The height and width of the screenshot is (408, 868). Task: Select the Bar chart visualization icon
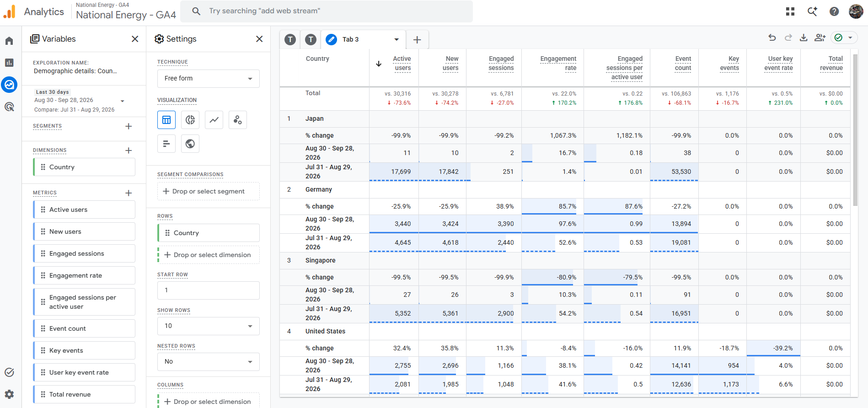166,144
